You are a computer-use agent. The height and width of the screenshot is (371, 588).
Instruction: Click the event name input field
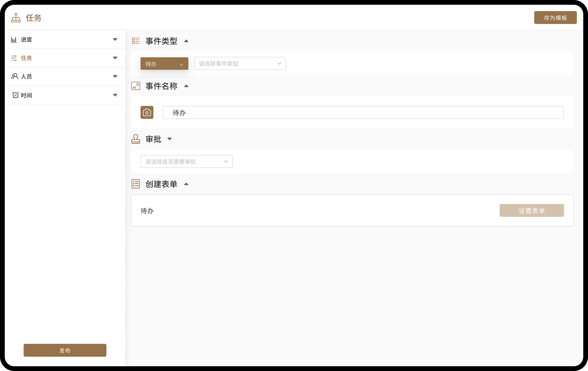pyautogui.click(x=363, y=113)
